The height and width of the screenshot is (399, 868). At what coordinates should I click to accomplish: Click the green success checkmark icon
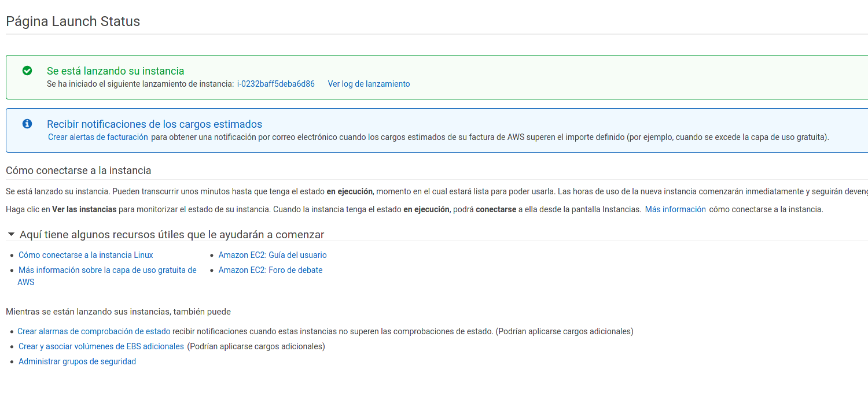(x=27, y=71)
